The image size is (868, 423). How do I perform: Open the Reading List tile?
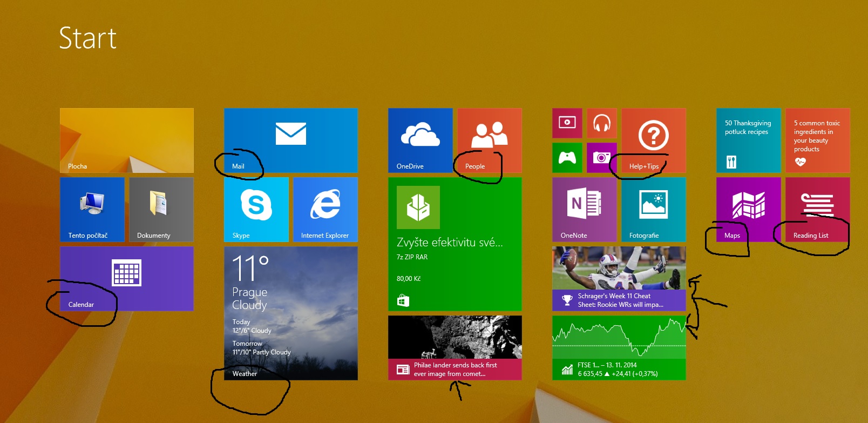(x=818, y=210)
